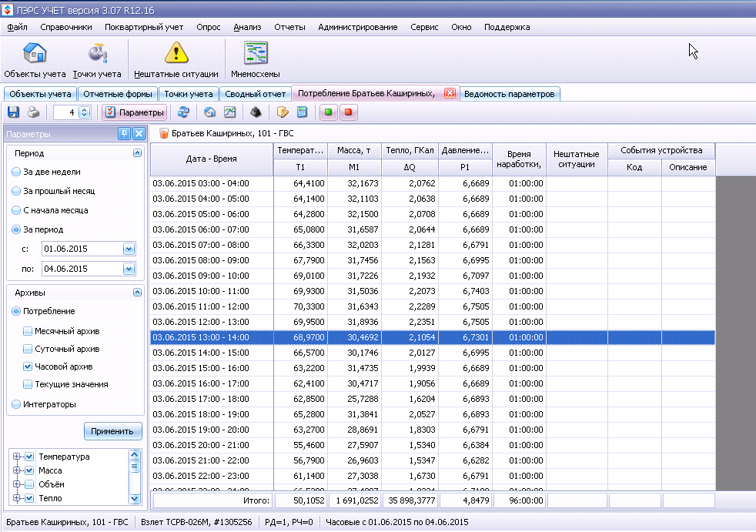Open the Отчеты menu
Viewport: 756px width, 532px height.
289,27
